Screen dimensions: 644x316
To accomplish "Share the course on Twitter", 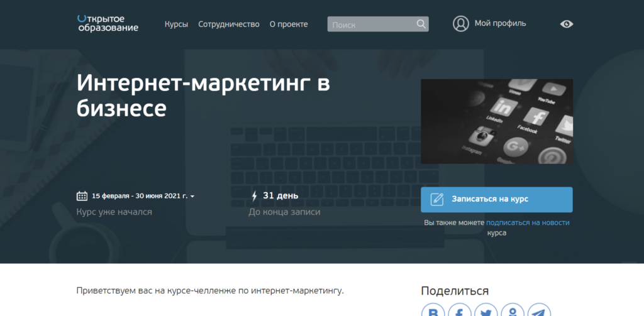I will 486,312.
